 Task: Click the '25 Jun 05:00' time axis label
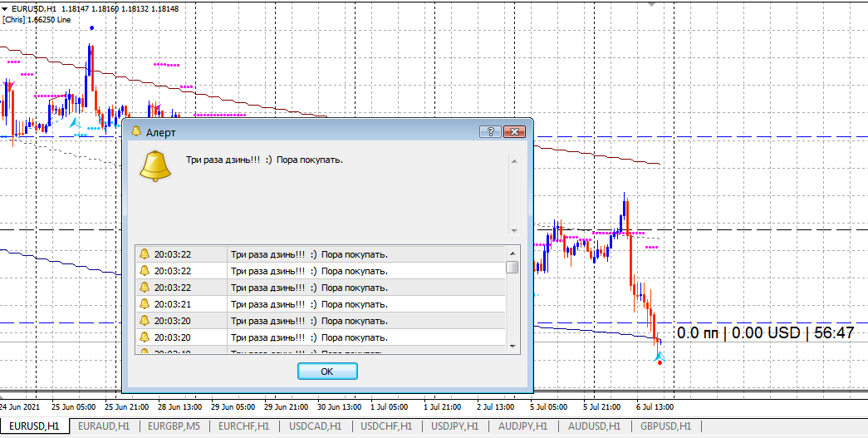coord(74,407)
